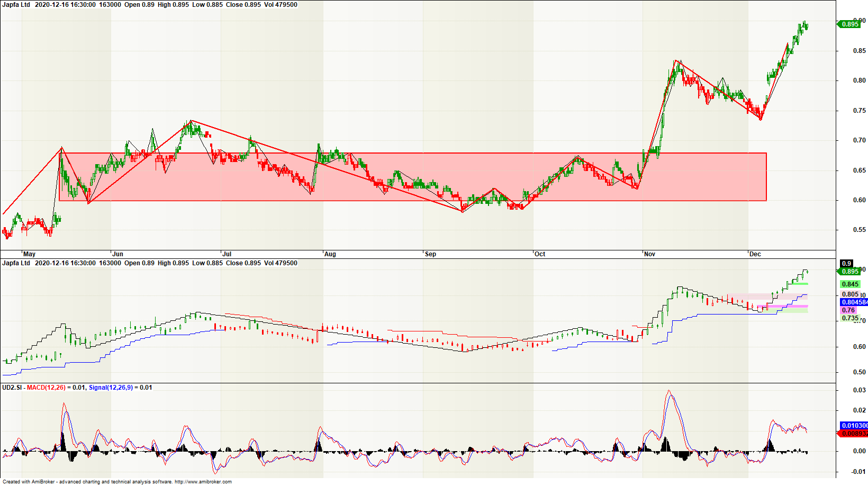Image resolution: width=868 pixels, height=485 pixels.
Task: Select the 'Nov' month marker
Action: click(x=650, y=254)
